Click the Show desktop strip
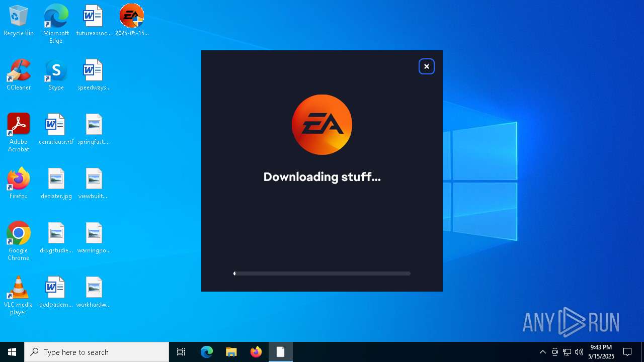Viewport: 644px width, 362px height. click(642, 352)
